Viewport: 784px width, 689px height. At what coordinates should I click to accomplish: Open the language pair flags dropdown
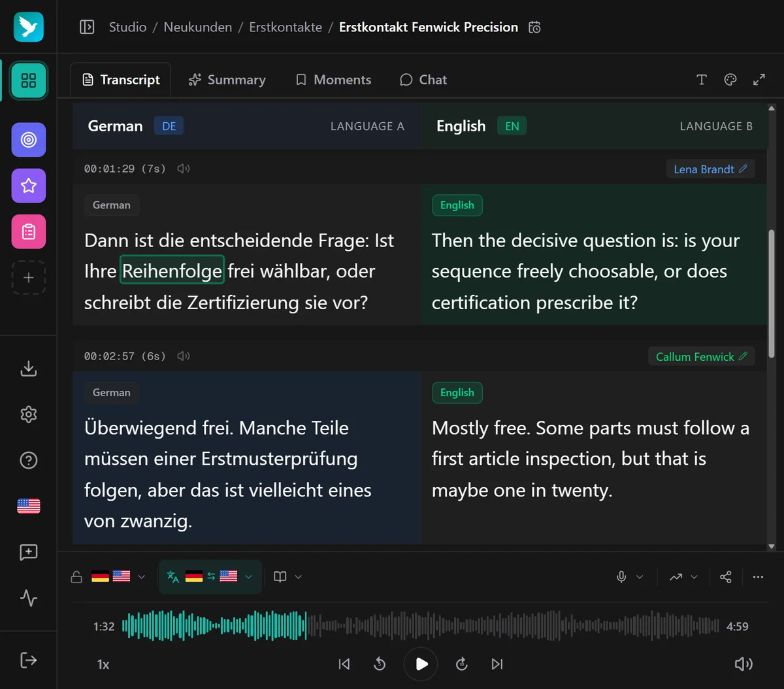coord(118,577)
